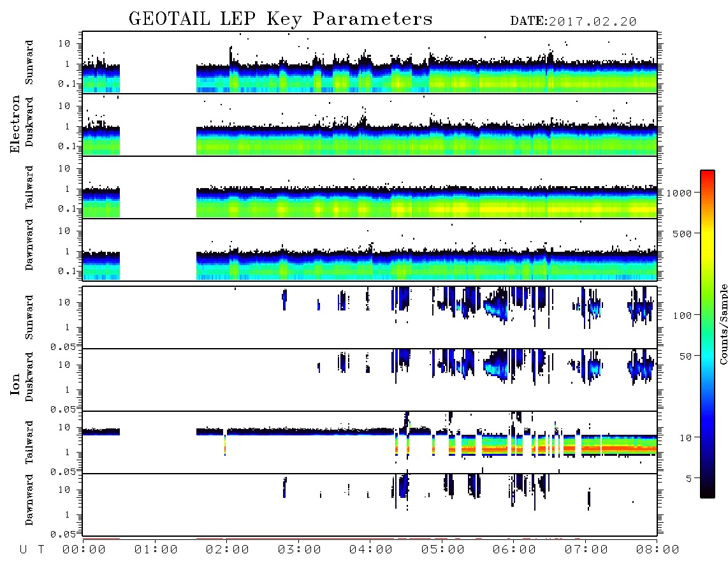Click the 0.05 tick of Ion Dawnward panel
Image resolution: width=728 pixels, height=561 pixels.
click(x=64, y=534)
